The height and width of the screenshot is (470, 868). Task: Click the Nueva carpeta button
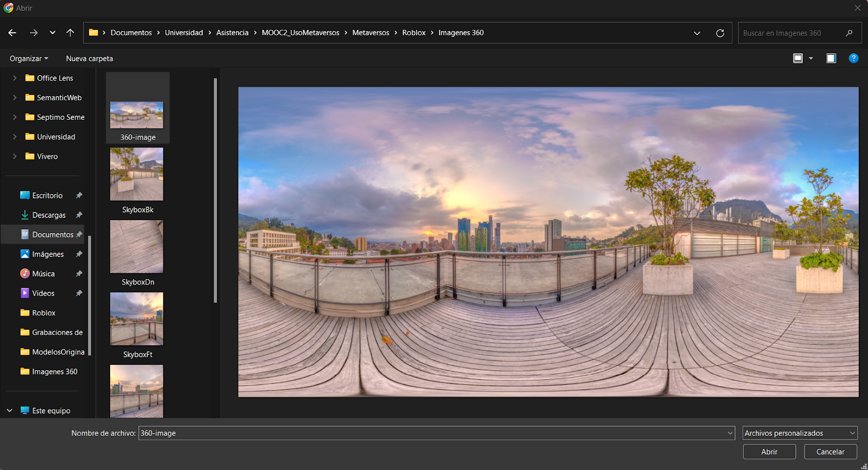[90, 59]
